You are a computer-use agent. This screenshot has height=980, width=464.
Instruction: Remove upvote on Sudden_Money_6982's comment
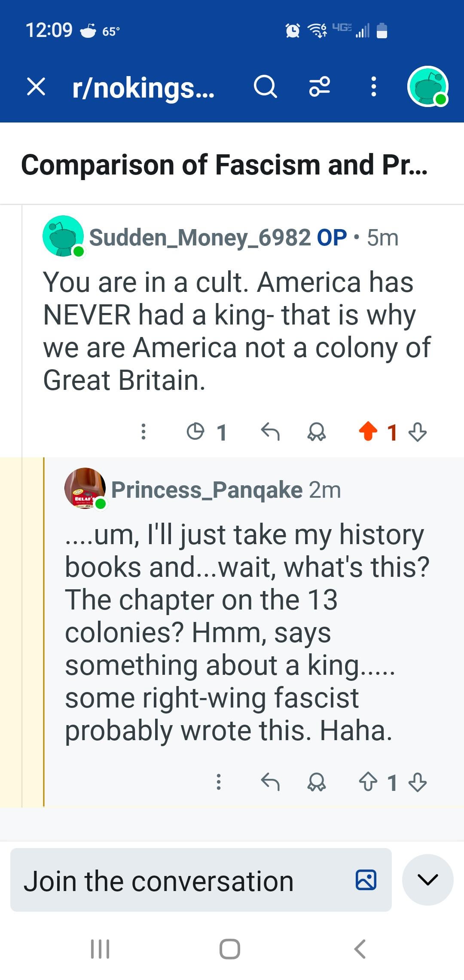[368, 432]
